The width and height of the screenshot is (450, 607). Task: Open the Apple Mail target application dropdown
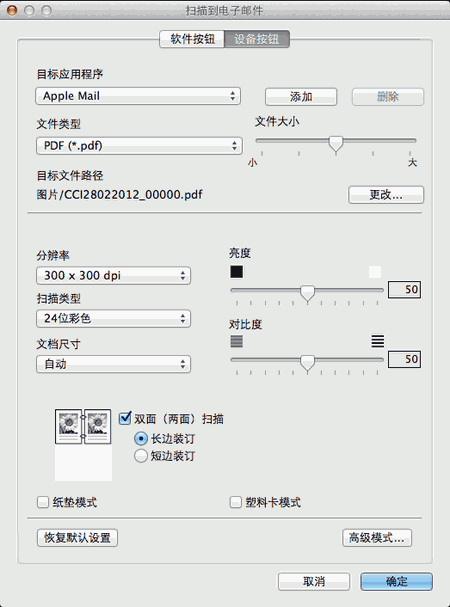(x=138, y=96)
